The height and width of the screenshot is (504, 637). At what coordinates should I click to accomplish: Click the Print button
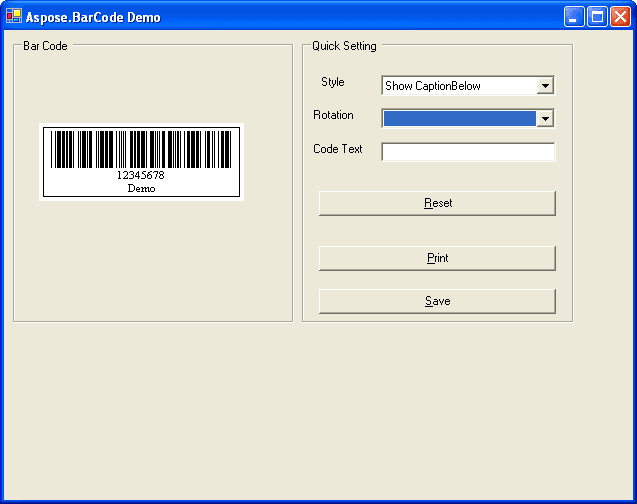pyautogui.click(x=437, y=258)
